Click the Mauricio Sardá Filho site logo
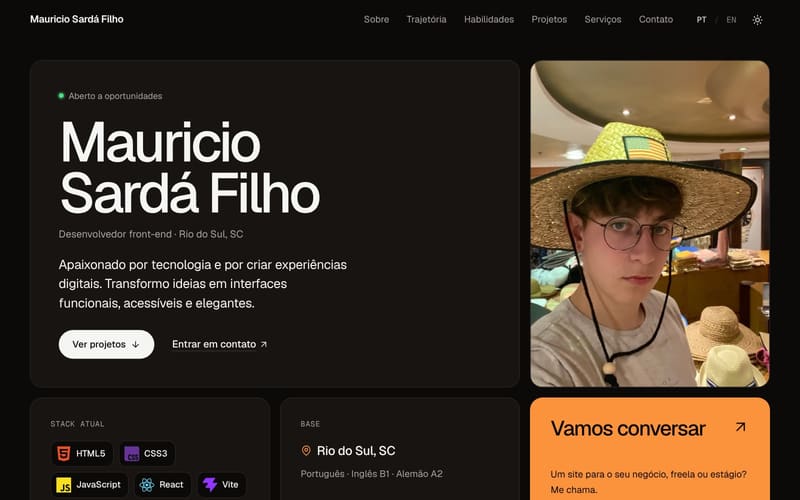This screenshot has height=500, width=800. (x=77, y=19)
